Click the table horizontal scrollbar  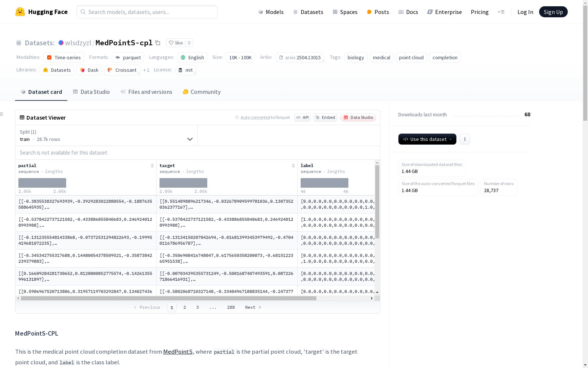pyautogui.click(x=169, y=298)
